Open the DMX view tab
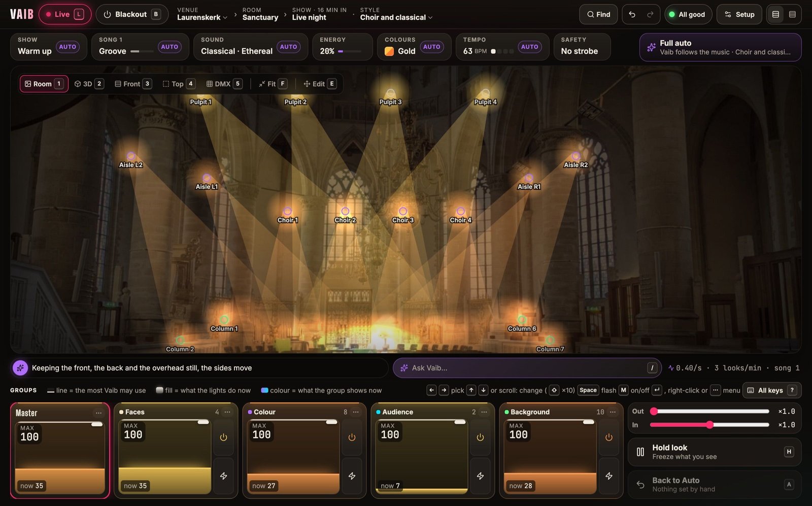 pyautogui.click(x=224, y=84)
